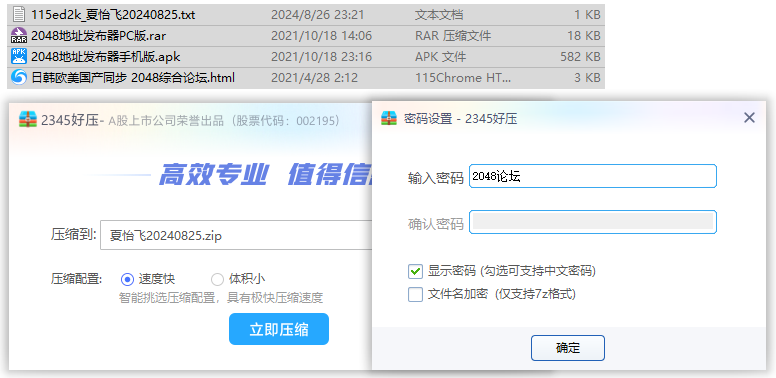Click the 立即压缩 button
Viewport: 776px width, 378px height.
(279, 329)
